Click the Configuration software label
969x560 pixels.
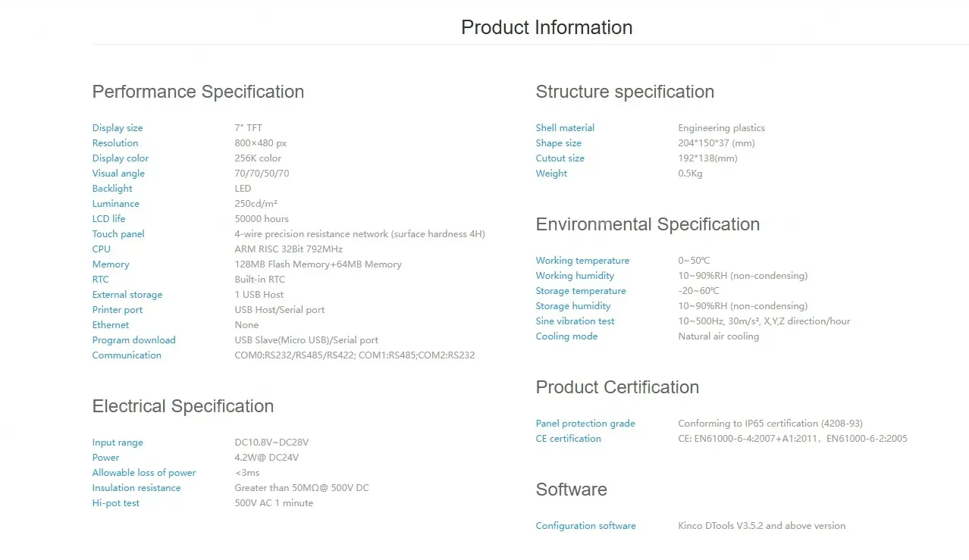(585, 526)
